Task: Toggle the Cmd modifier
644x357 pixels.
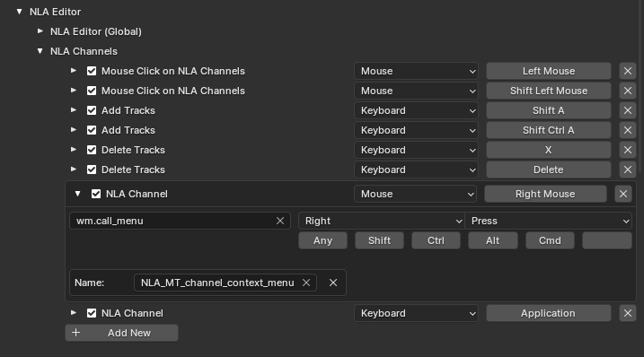Action: tap(550, 240)
